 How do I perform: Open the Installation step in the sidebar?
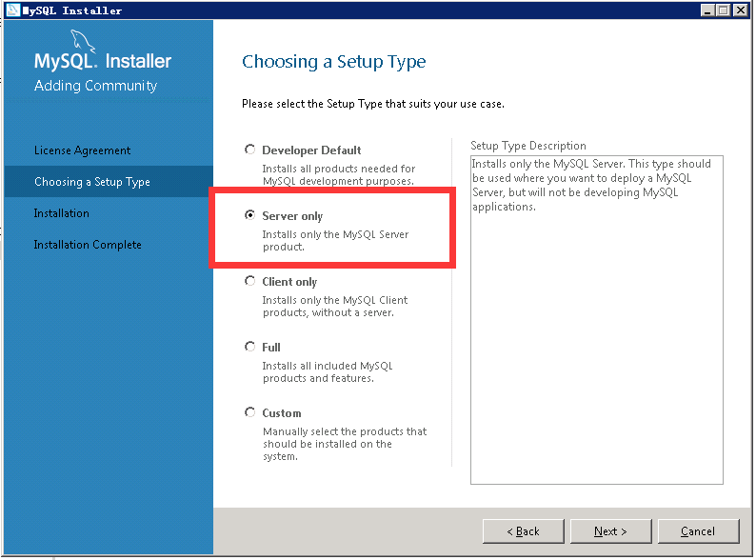(x=61, y=213)
